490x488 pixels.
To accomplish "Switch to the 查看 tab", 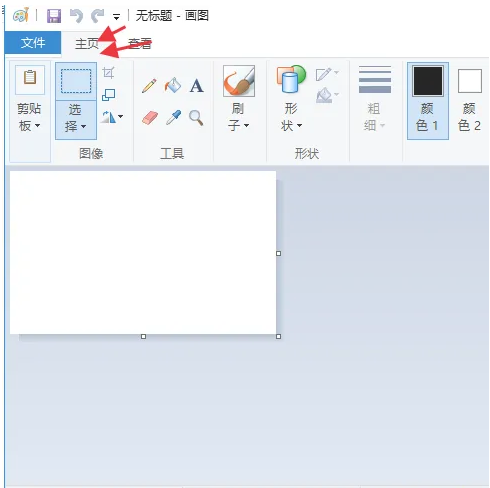I will pyautogui.click(x=140, y=44).
